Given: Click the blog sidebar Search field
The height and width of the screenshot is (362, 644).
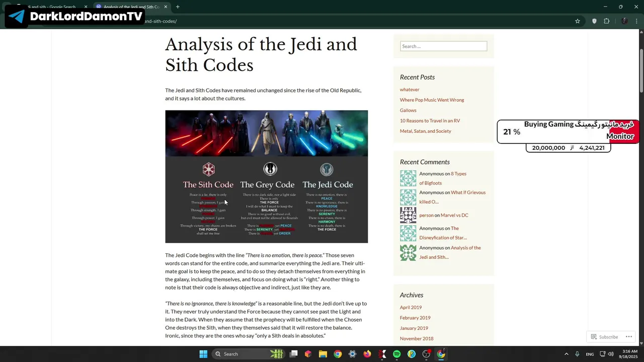Looking at the screenshot, I should [x=443, y=46].
